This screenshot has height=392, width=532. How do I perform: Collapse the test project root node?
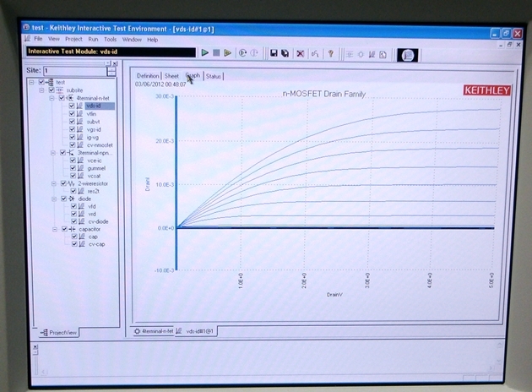31,82
